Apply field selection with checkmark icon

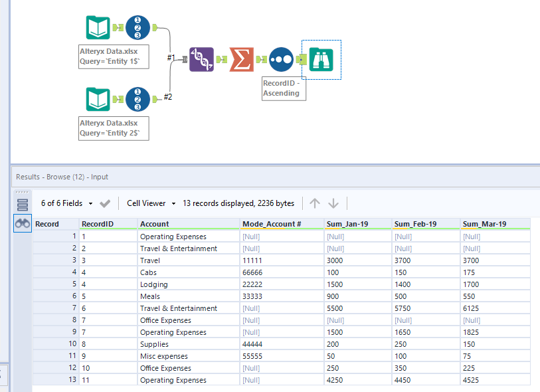click(105, 203)
